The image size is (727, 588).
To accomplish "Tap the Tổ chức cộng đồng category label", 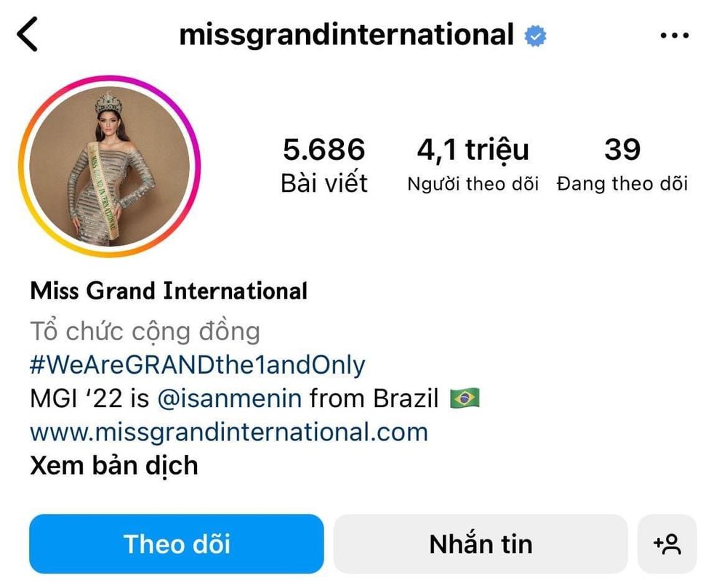I will [x=145, y=331].
